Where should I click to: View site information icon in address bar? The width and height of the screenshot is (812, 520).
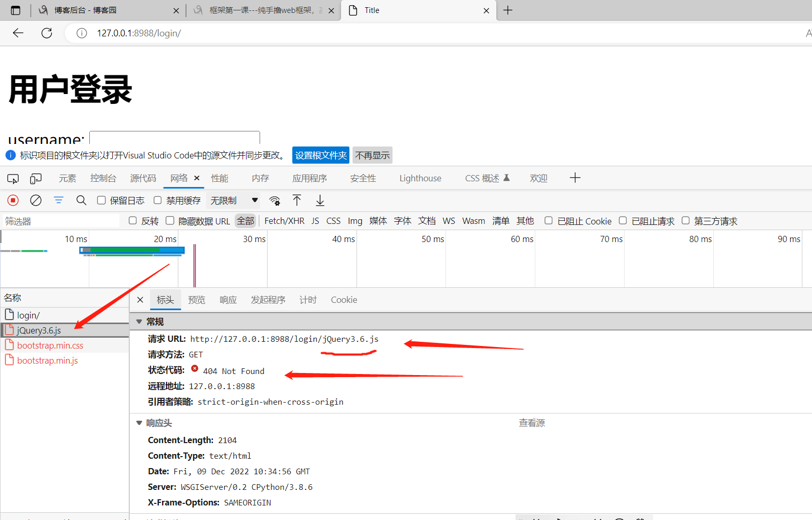82,33
